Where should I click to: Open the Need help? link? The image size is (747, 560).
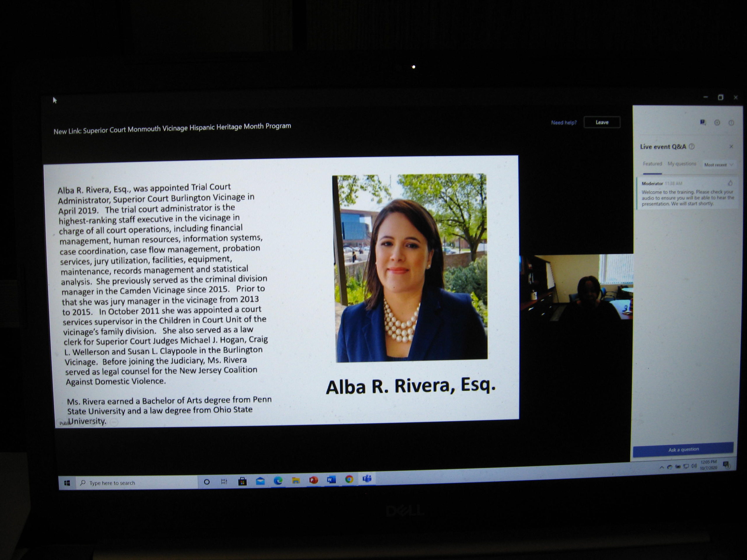tap(564, 123)
